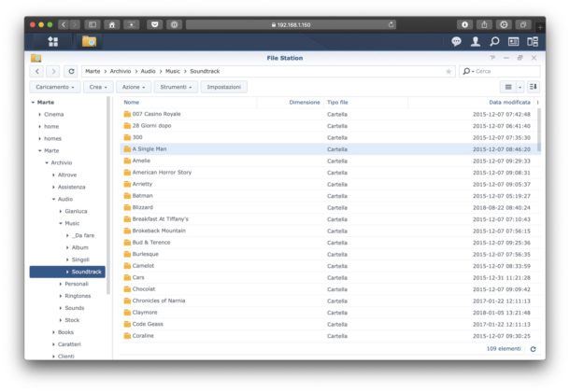Open the widgets panel icon
This screenshot has height=392, width=570.
tap(513, 42)
